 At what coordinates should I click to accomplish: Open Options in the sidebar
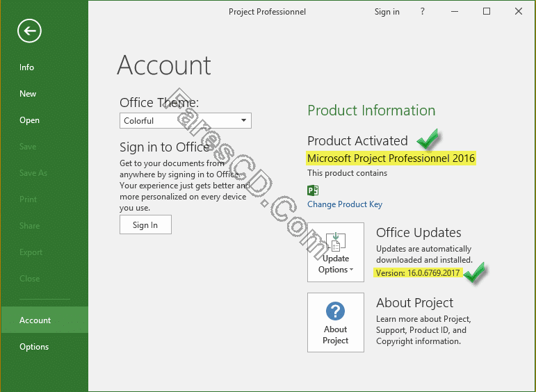pos(34,347)
